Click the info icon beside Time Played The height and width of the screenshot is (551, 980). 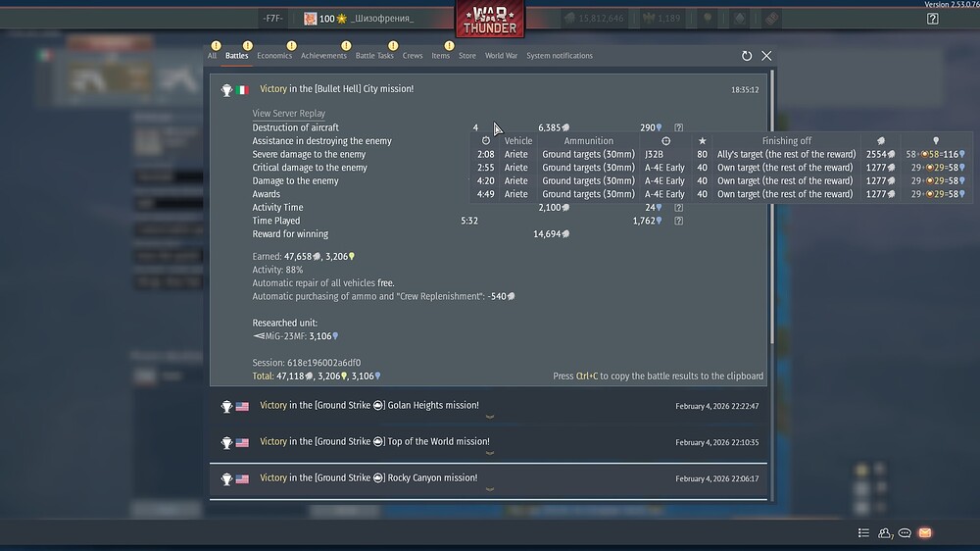pos(679,221)
